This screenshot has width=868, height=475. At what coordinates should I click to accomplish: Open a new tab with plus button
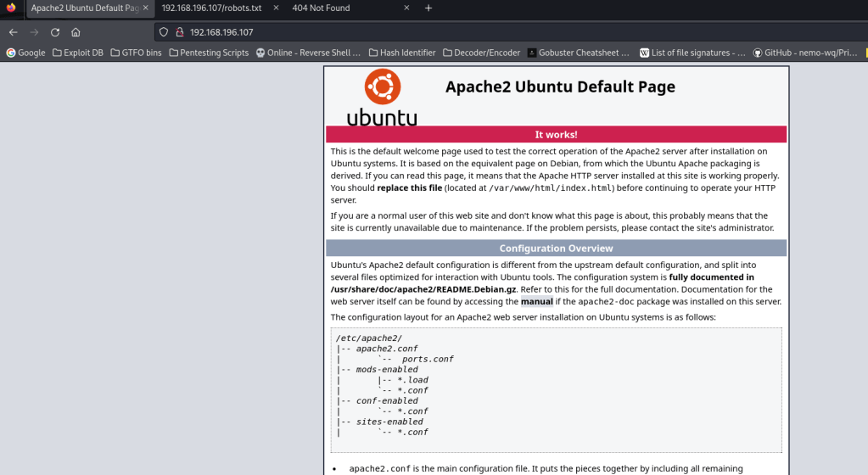[428, 8]
